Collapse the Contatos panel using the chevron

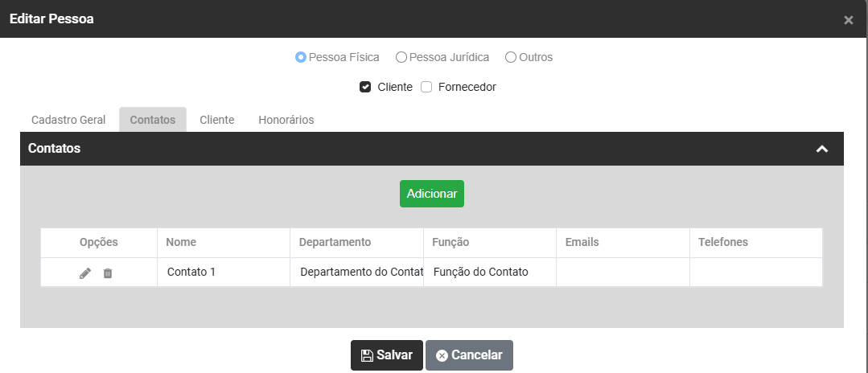[821, 149]
